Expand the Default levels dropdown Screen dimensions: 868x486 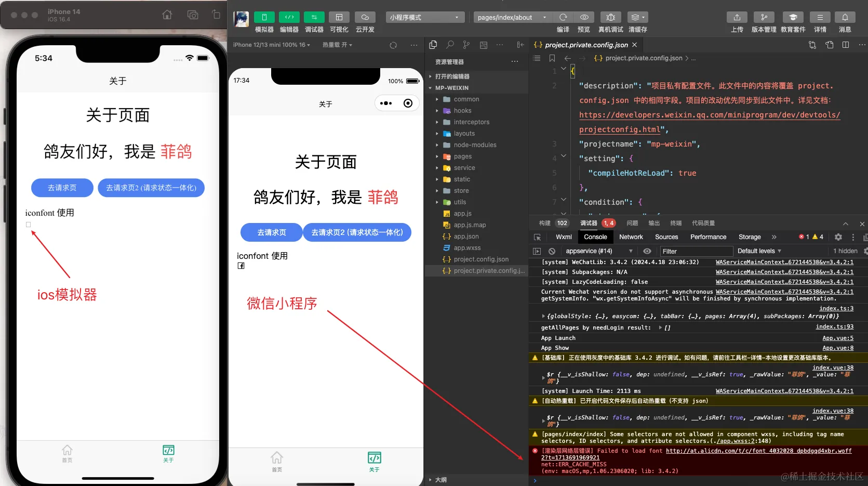pos(759,251)
